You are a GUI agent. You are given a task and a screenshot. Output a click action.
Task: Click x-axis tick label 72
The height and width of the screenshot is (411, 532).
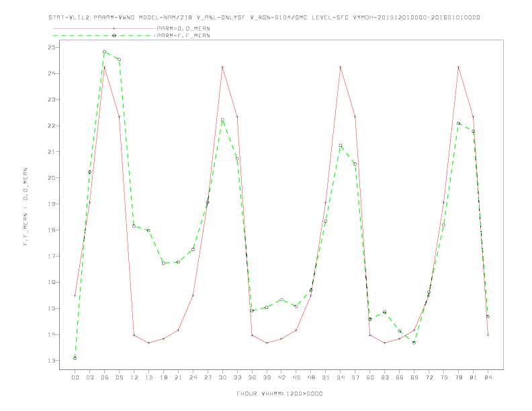point(429,377)
